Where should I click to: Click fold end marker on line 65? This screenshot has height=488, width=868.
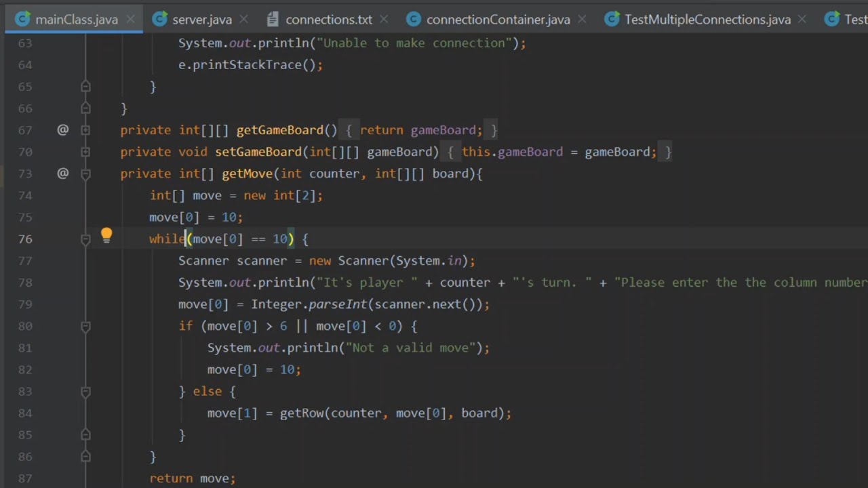(85, 87)
